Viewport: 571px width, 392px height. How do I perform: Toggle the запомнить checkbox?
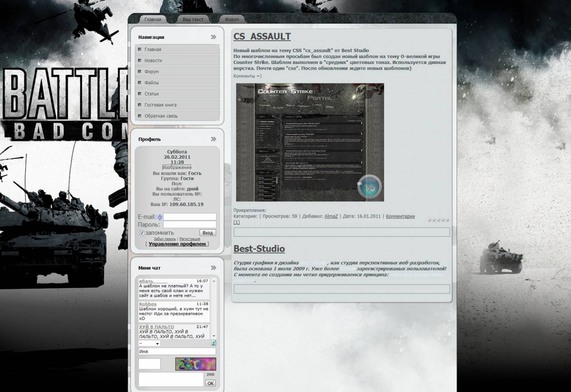coord(142,233)
